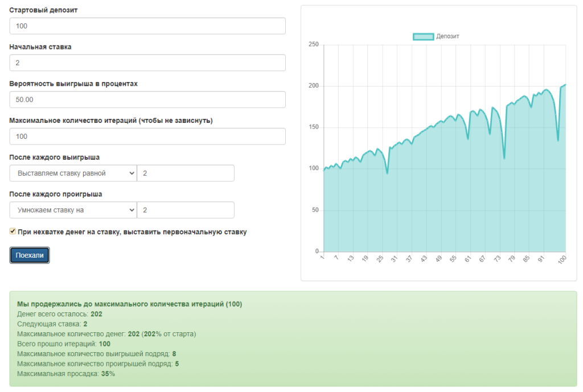The image size is (583, 392).
Task: Select the Вероятность выигрыша в процентах field
Action: point(147,100)
